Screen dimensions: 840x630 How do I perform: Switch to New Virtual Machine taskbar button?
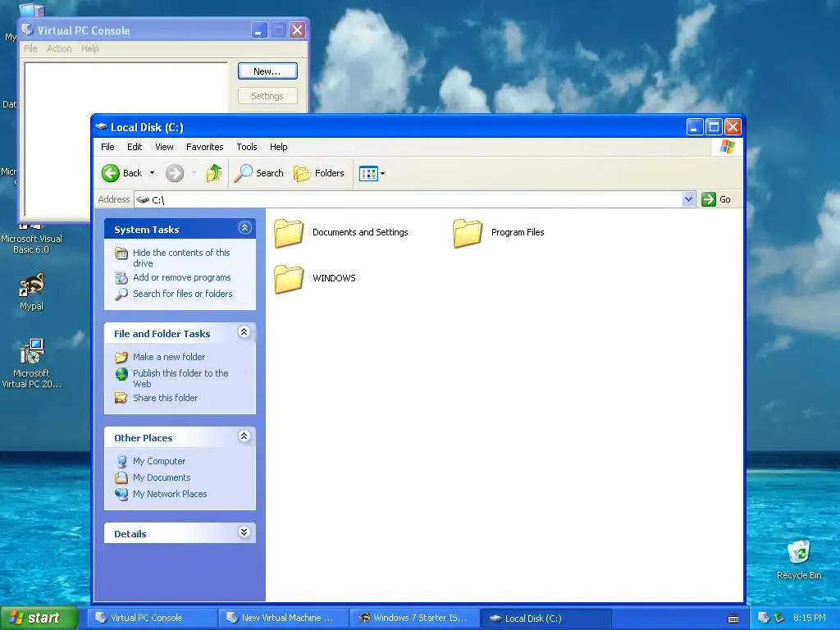(x=284, y=618)
